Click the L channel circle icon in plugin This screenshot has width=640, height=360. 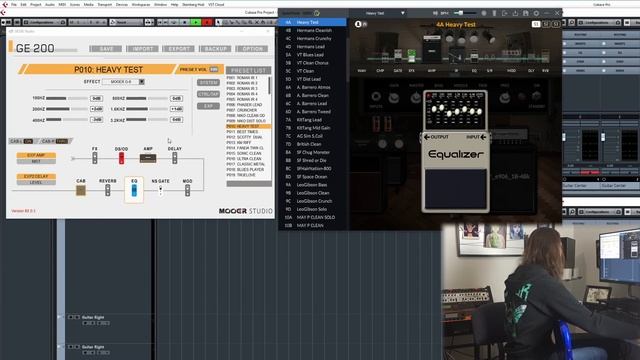(x=358, y=24)
